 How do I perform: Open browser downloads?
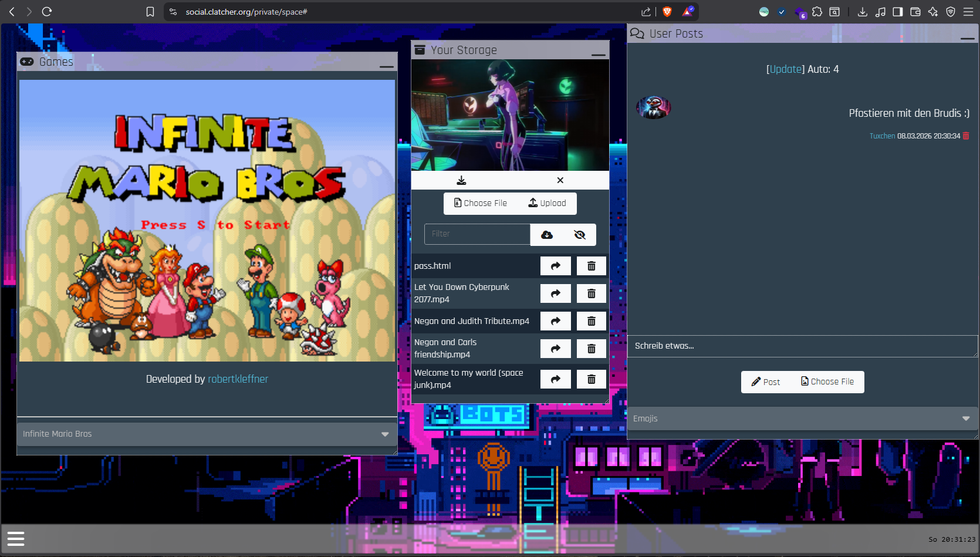click(x=863, y=12)
